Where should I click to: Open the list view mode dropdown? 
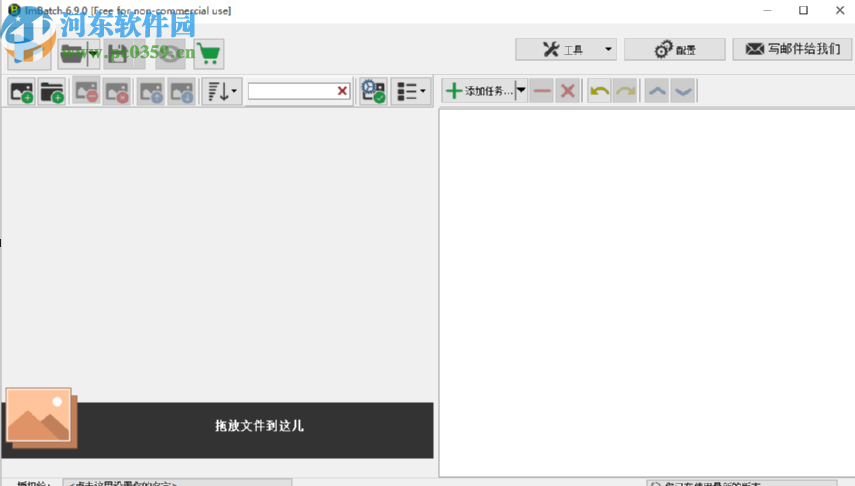pos(411,92)
